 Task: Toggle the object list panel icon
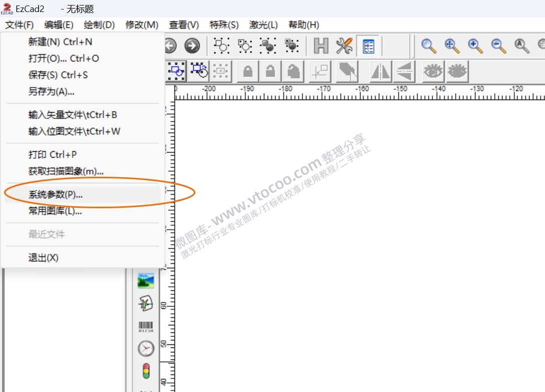[x=369, y=46]
